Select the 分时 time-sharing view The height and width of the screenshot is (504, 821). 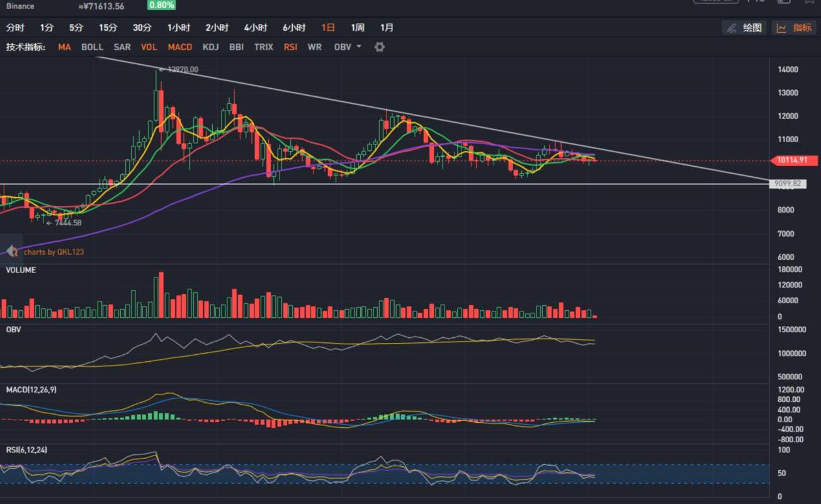(15, 28)
